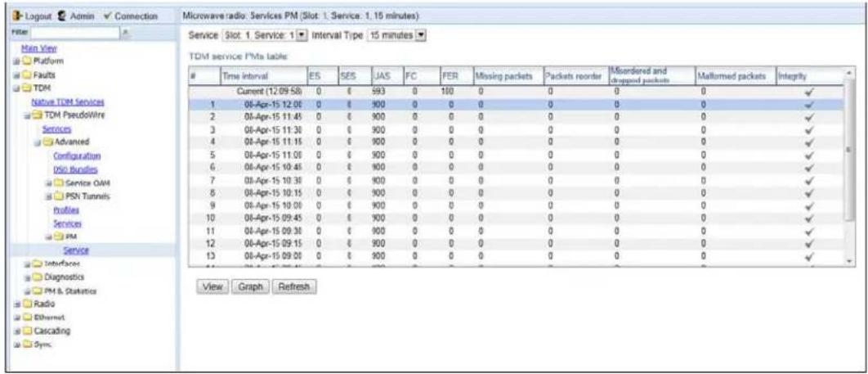Sort by the FER column header
The image size is (868, 374).
pos(456,76)
